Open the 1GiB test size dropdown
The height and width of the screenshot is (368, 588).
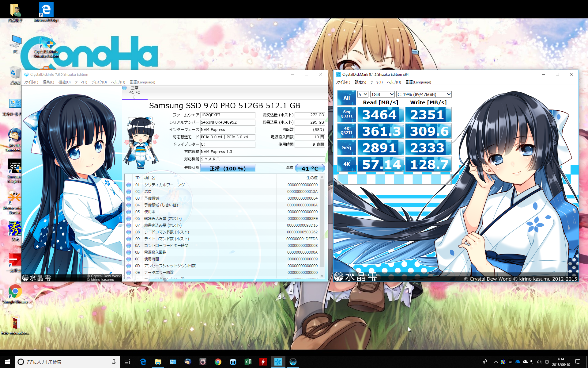pyautogui.click(x=382, y=94)
